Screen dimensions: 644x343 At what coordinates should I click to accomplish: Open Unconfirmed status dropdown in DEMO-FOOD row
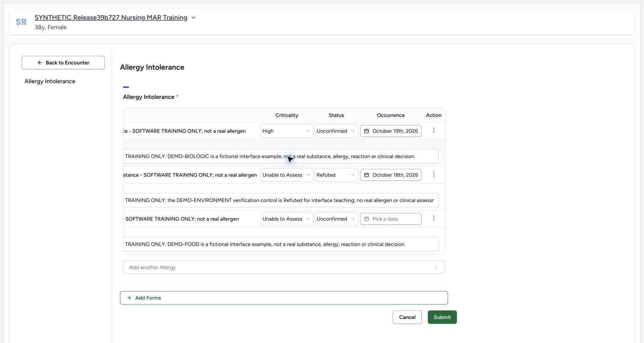[x=336, y=219]
